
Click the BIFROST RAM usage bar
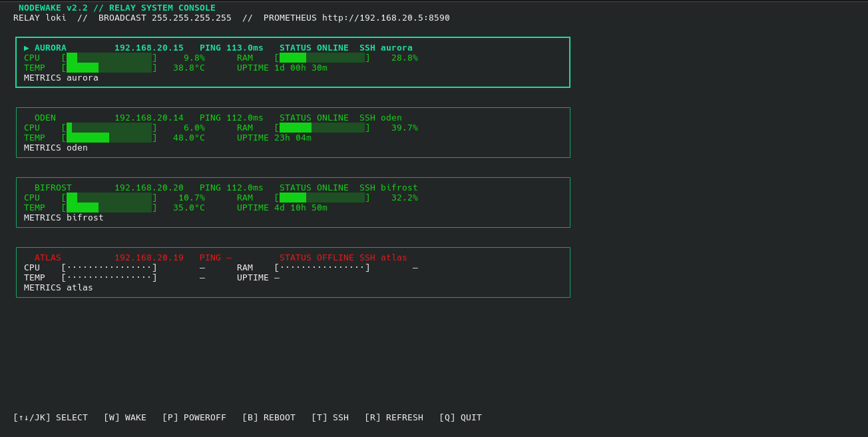point(322,198)
